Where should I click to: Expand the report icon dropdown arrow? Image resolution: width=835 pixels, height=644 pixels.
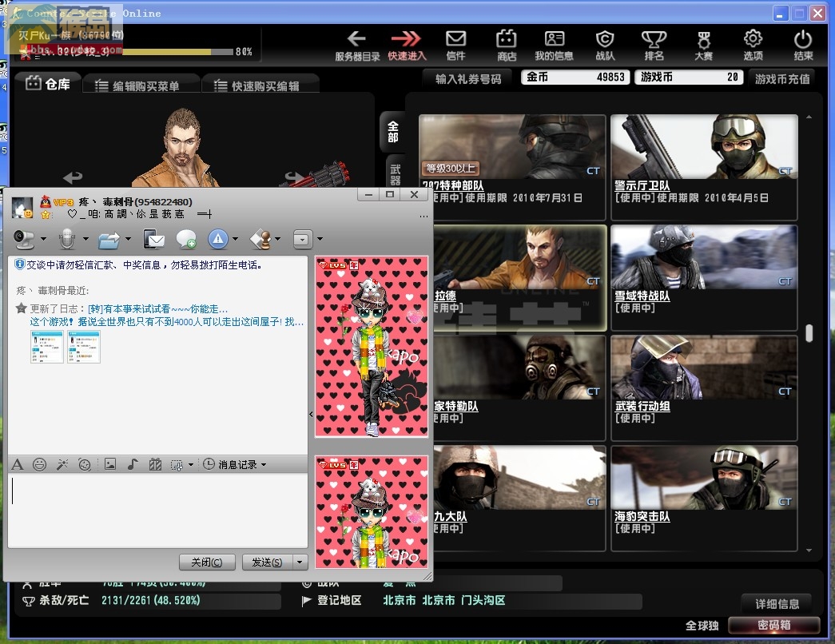[236, 239]
